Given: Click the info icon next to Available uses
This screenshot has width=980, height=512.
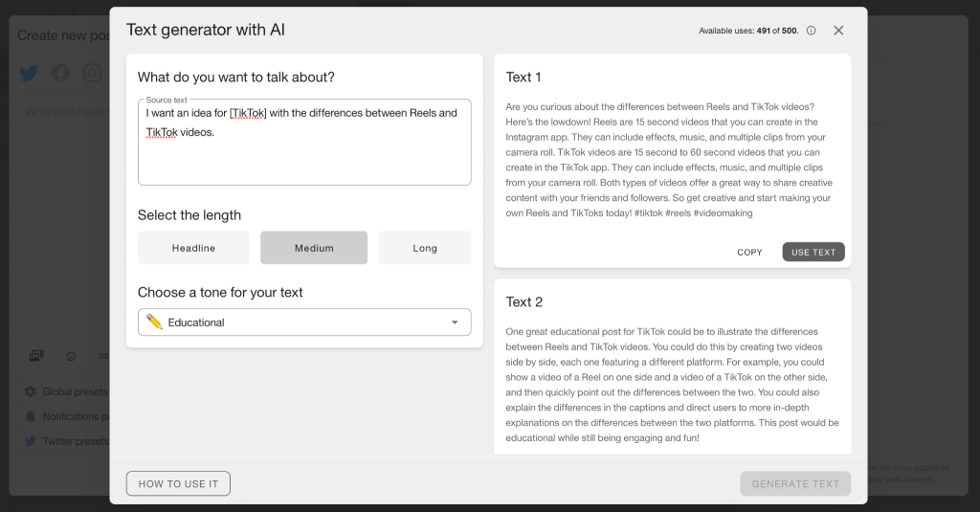Looking at the screenshot, I should click(x=811, y=31).
